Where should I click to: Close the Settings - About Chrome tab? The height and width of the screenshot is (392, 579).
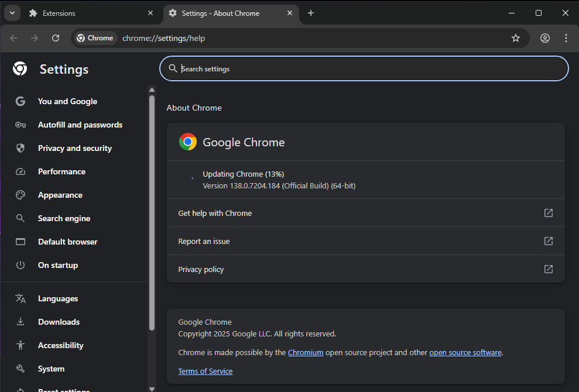coord(290,13)
